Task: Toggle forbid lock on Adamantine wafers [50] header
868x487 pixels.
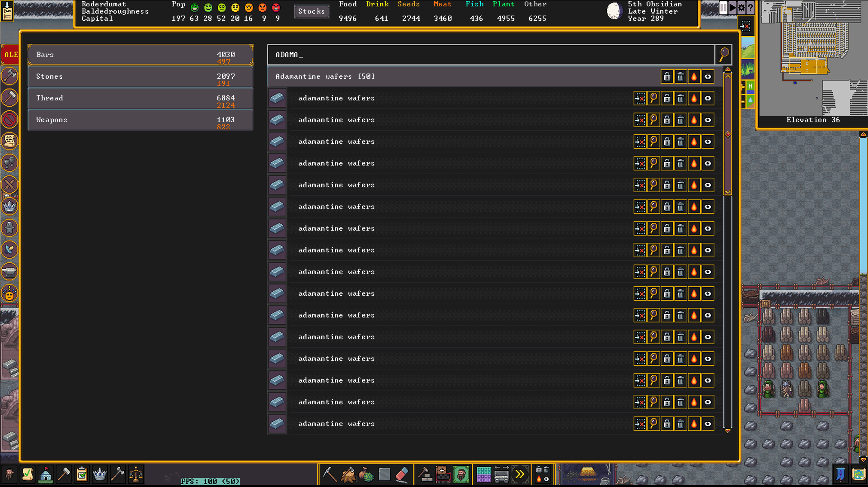Action: coord(667,76)
